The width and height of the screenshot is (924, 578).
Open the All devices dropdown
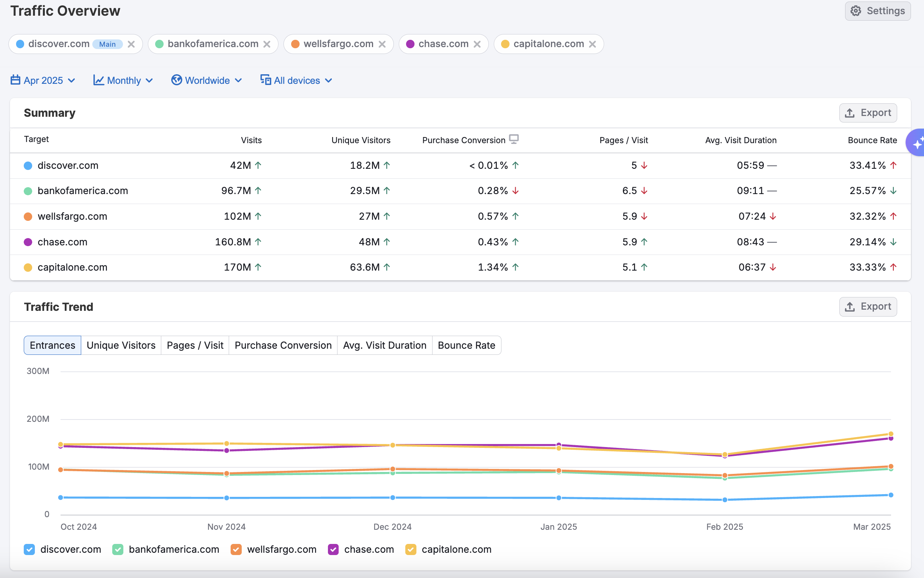pyautogui.click(x=296, y=80)
